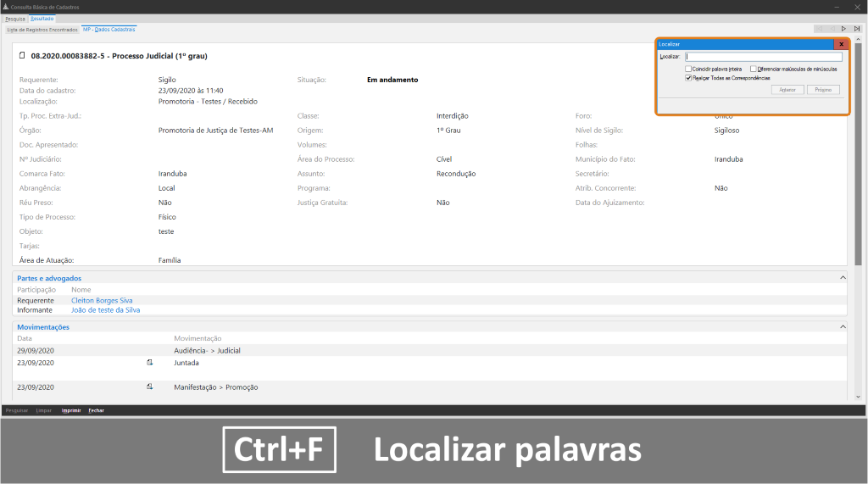Switch to the Pesquisa tab
The width and height of the screenshot is (868, 484).
pyautogui.click(x=15, y=19)
